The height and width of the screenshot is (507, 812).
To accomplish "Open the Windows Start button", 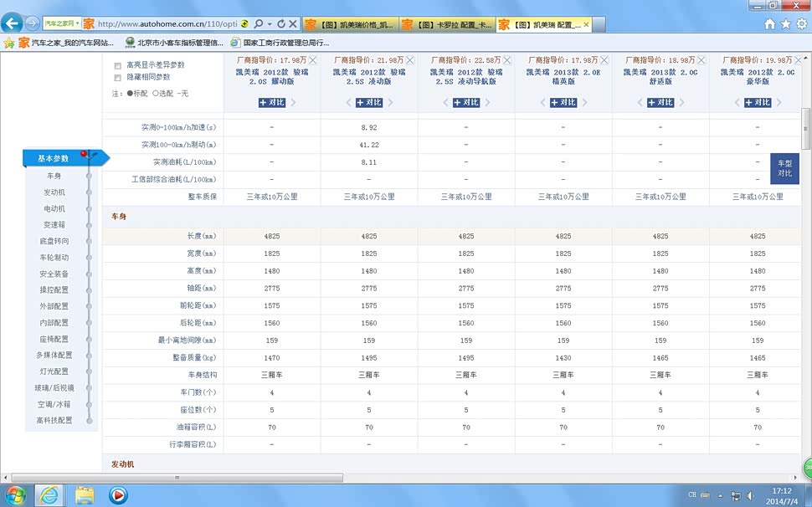I will point(14,495).
